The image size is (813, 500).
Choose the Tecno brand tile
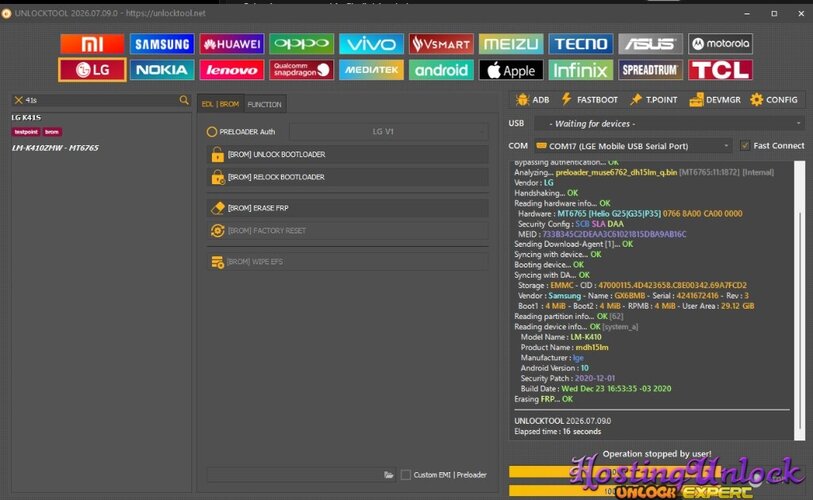click(x=581, y=44)
